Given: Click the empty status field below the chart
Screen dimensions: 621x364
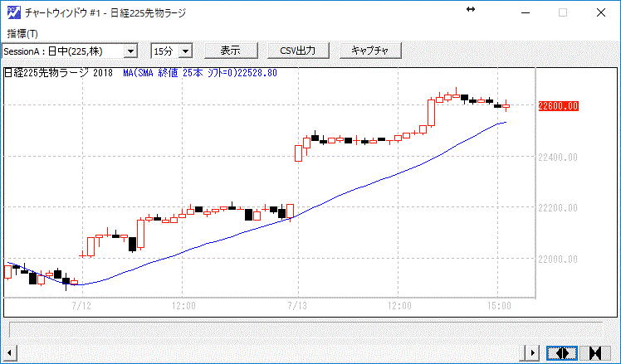Looking at the screenshot, I should click(x=306, y=329).
